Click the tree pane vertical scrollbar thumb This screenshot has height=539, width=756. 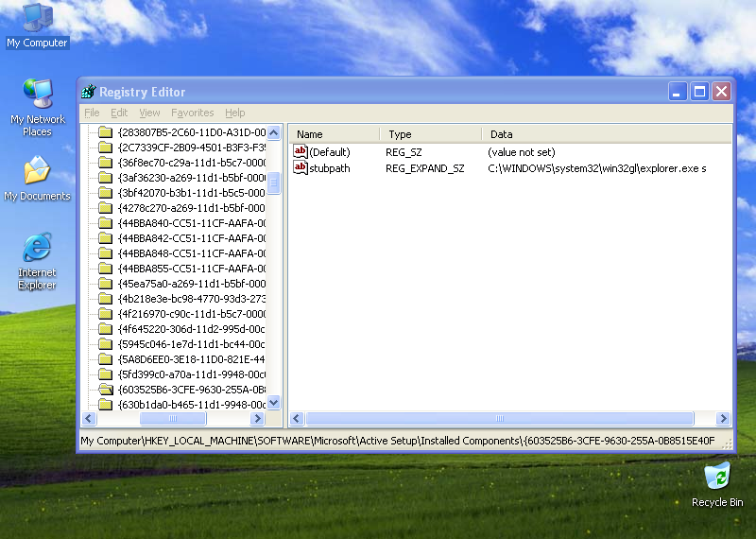tap(274, 183)
